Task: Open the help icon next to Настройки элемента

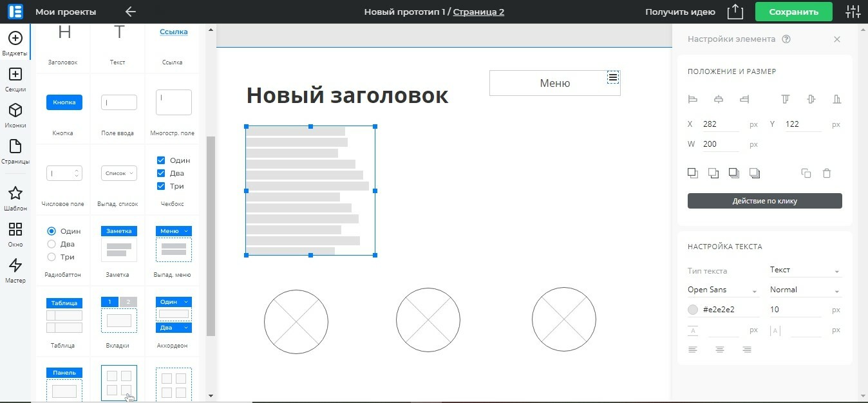Action: coord(786,39)
